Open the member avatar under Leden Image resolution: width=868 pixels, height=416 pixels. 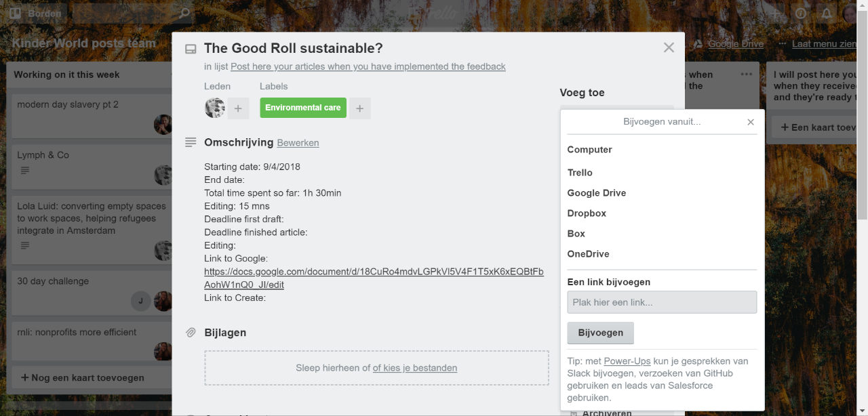click(x=215, y=108)
